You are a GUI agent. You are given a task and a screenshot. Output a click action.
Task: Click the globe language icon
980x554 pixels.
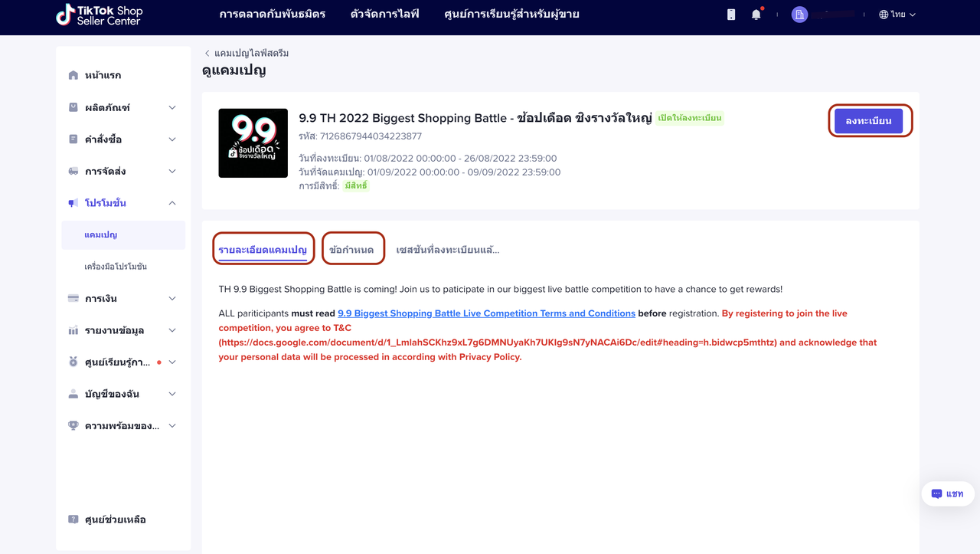pos(884,15)
